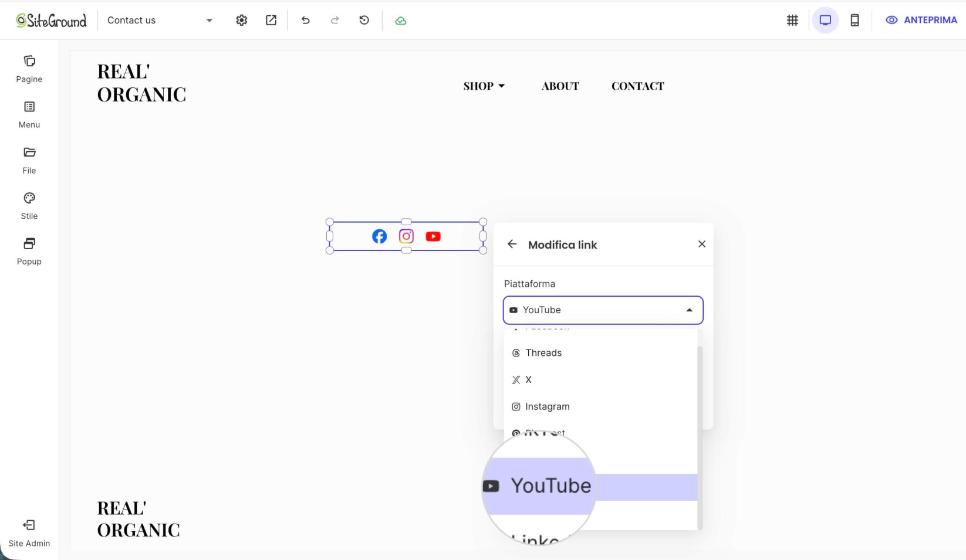Open page in new tab icon
Image resolution: width=966 pixels, height=560 pixels.
click(x=271, y=21)
